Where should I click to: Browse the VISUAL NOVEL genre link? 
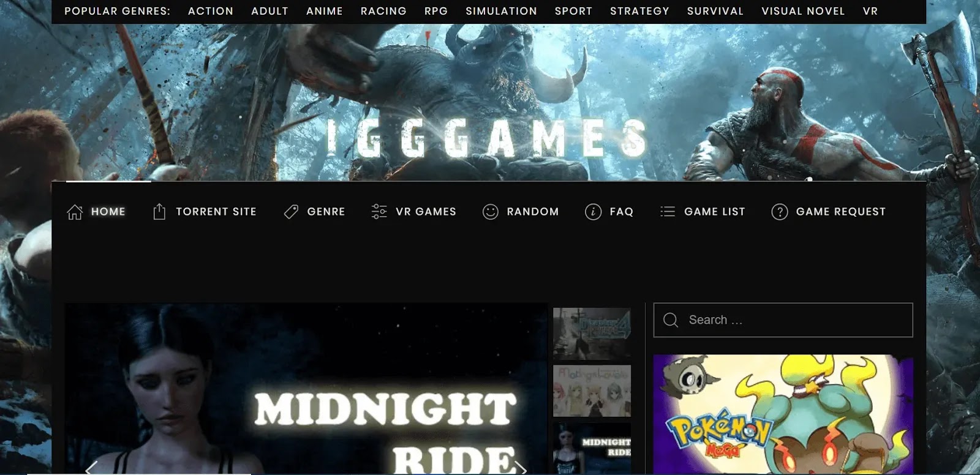(803, 11)
